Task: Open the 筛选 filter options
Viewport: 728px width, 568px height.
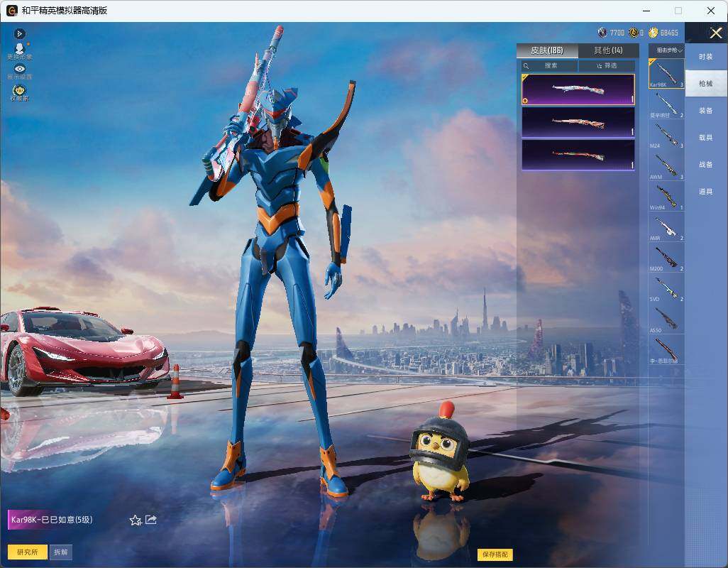Action: (607, 65)
